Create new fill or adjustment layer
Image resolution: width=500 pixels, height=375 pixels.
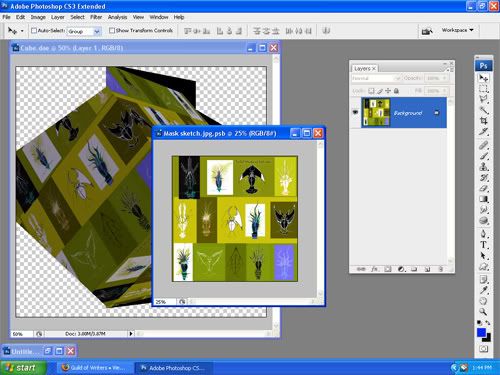click(401, 269)
